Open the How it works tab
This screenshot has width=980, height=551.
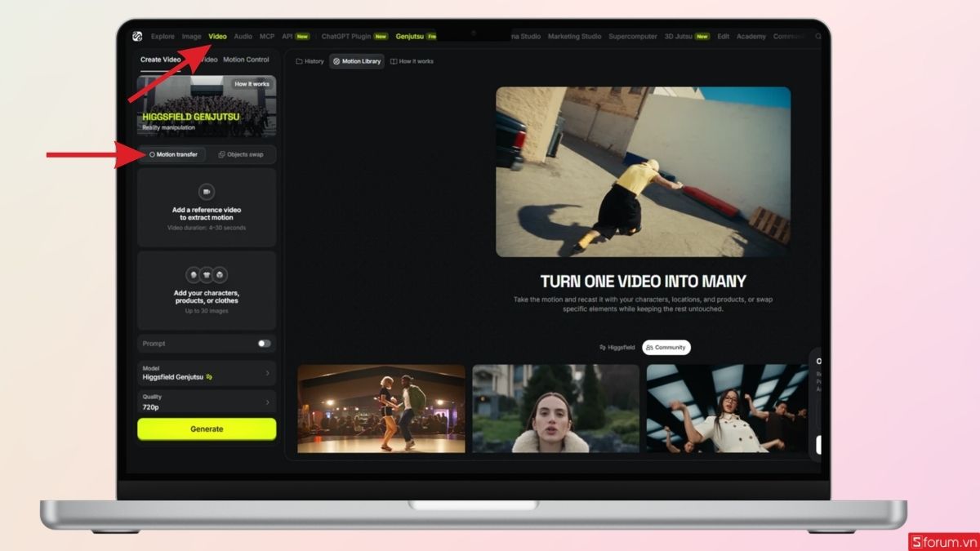click(412, 61)
